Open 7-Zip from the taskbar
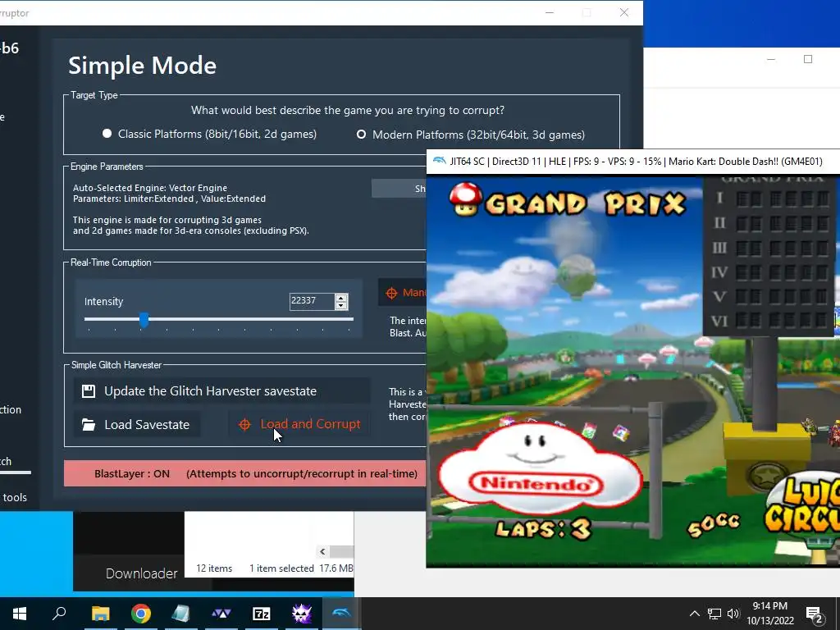Viewport: 840px width, 630px height. (262, 614)
